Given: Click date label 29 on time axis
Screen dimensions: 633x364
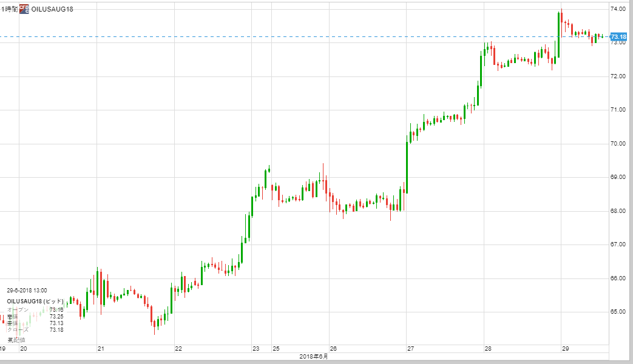Looking at the screenshot, I should tap(566, 349).
